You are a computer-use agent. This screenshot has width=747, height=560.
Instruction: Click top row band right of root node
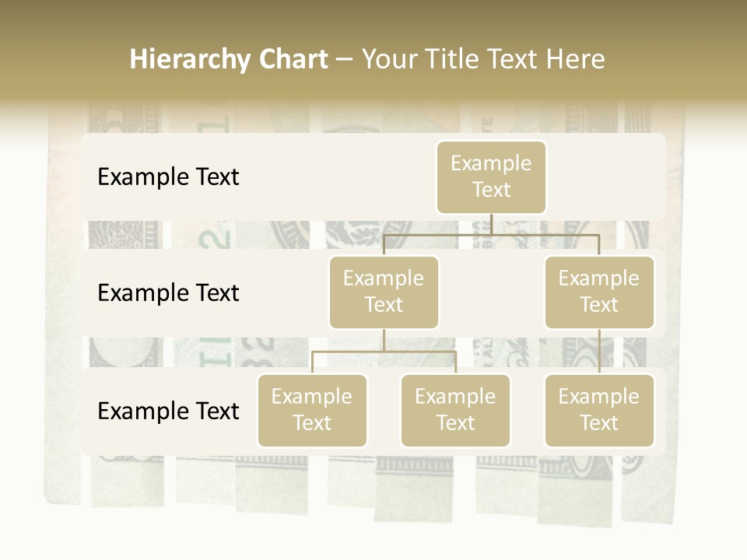click(607, 177)
